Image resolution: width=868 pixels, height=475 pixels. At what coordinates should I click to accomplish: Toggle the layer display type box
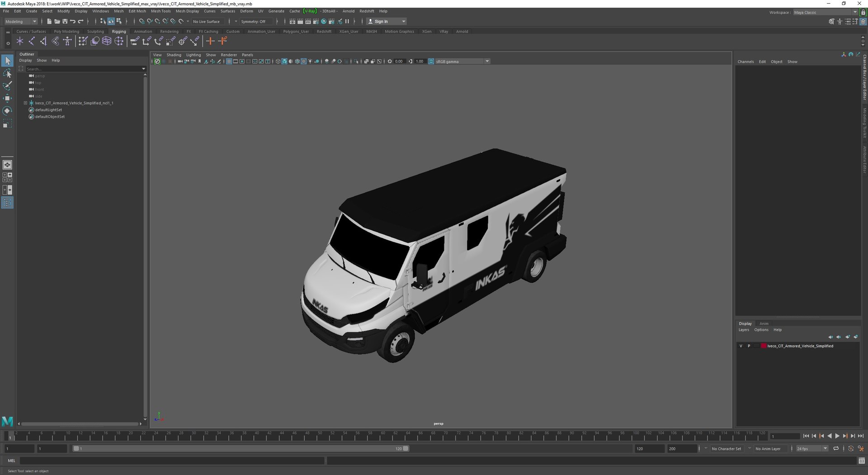tap(756, 346)
